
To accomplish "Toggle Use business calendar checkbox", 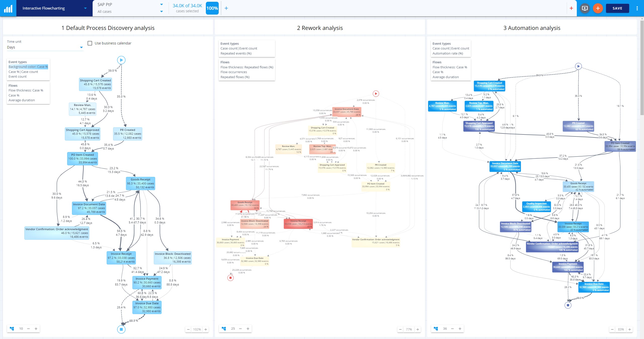I will pos(90,43).
